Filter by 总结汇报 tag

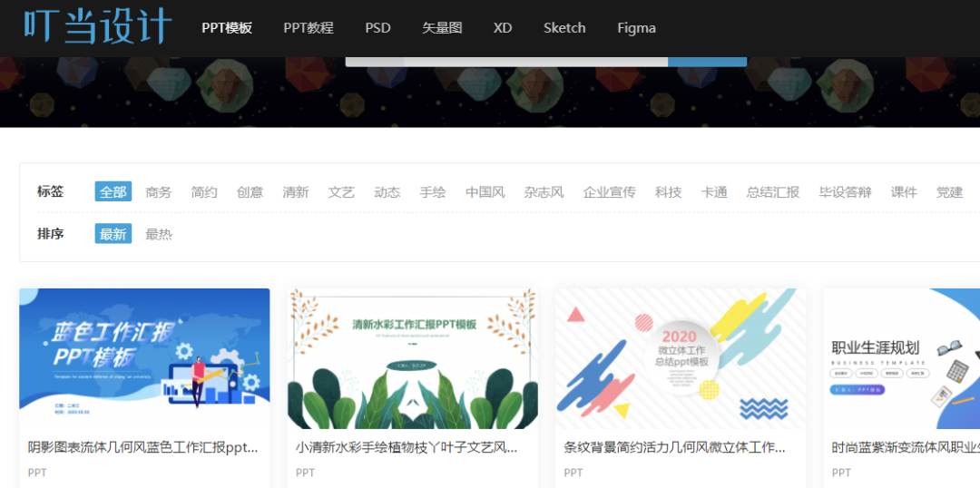pyautogui.click(x=773, y=191)
